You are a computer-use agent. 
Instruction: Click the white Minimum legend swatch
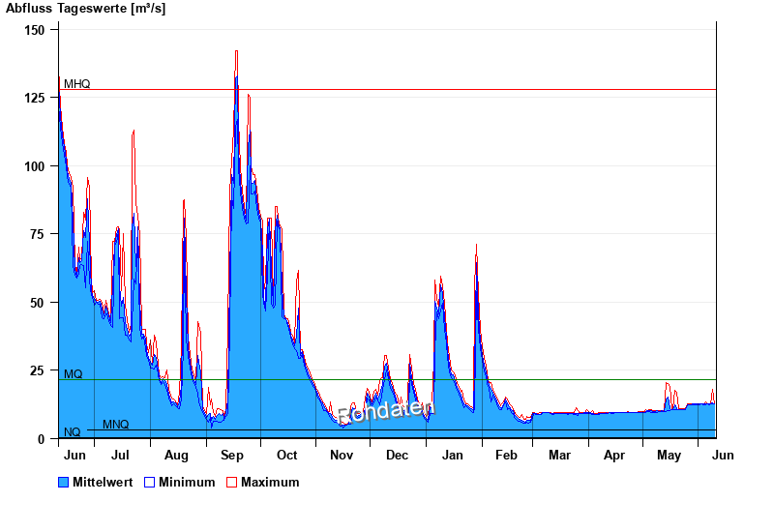point(149,483)
